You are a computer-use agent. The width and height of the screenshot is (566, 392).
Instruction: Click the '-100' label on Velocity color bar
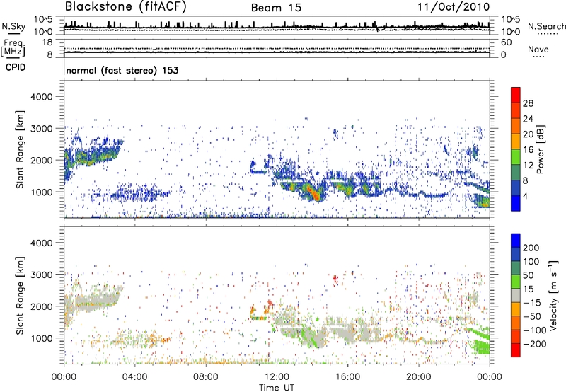point(534,330)
